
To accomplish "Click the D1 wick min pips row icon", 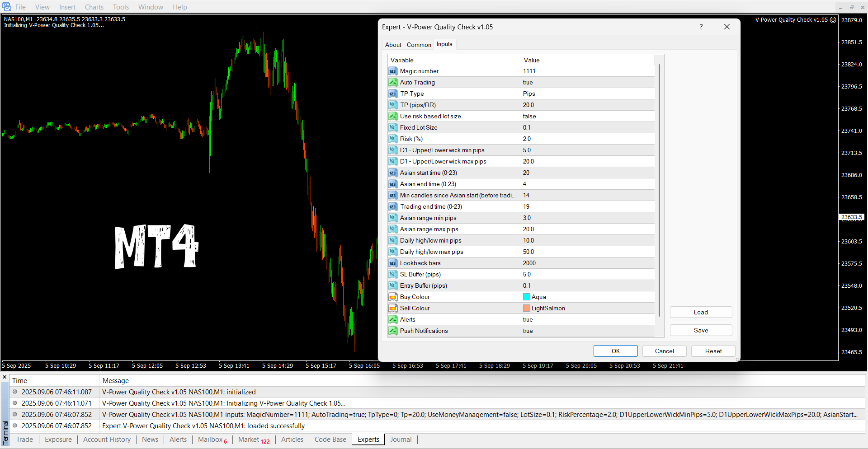I will (393, 150).
